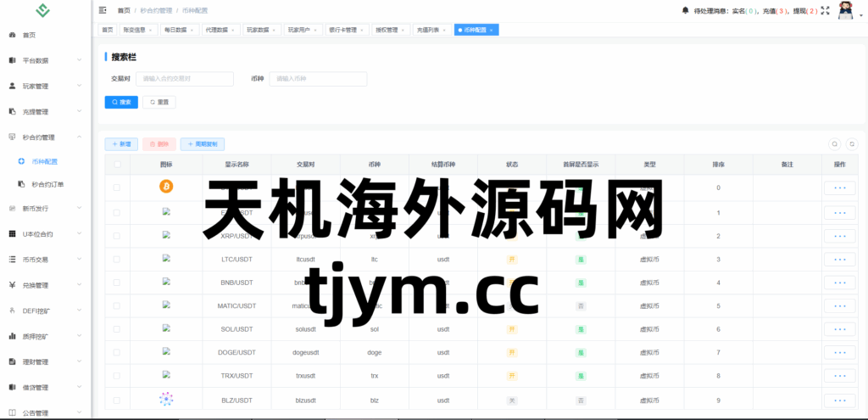Open the operations menu for LTC/USDT row

[x=839, y=259]
